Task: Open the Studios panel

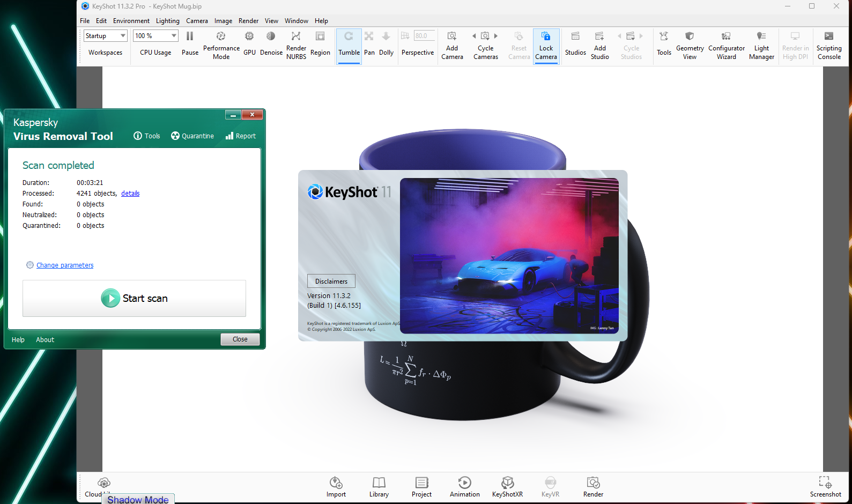Action: click(x=575, y=43)
